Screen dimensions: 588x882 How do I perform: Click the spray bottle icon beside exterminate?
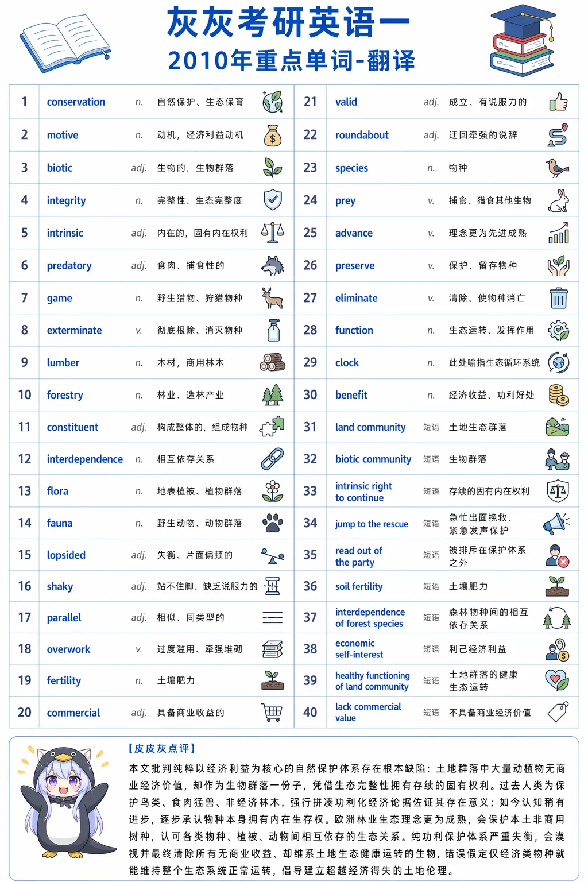tap(273, 330)
